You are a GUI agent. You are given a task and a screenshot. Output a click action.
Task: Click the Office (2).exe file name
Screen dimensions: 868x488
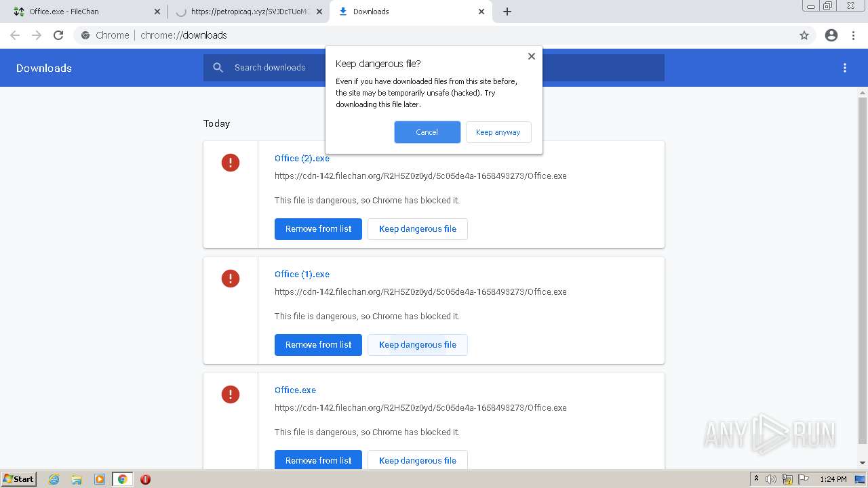(x=302, y=158)
